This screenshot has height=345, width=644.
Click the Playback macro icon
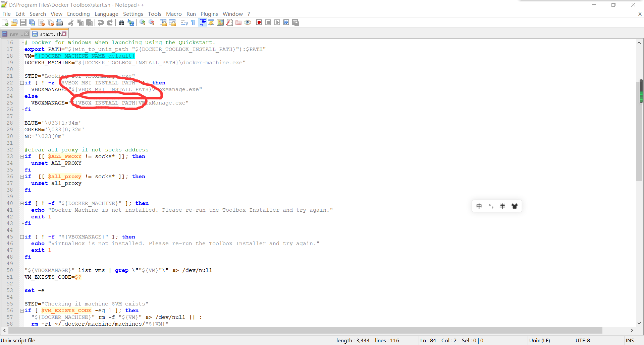277,22
